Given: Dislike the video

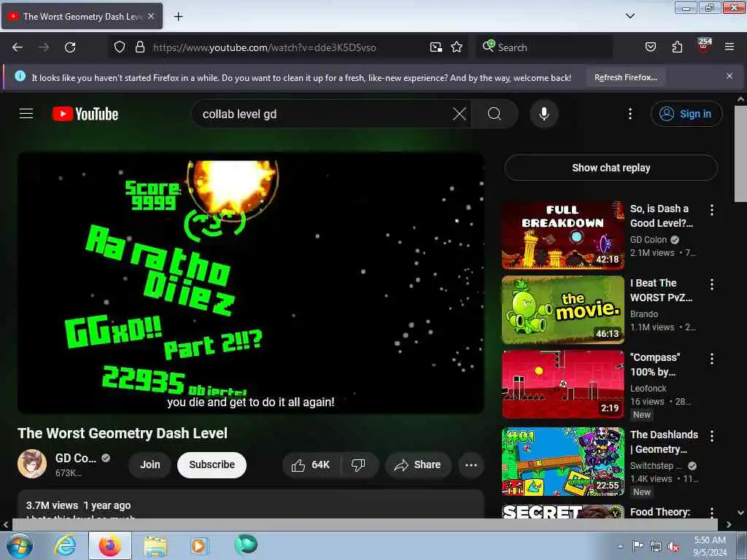Looking at the screenshot, I should click(359, 464).
